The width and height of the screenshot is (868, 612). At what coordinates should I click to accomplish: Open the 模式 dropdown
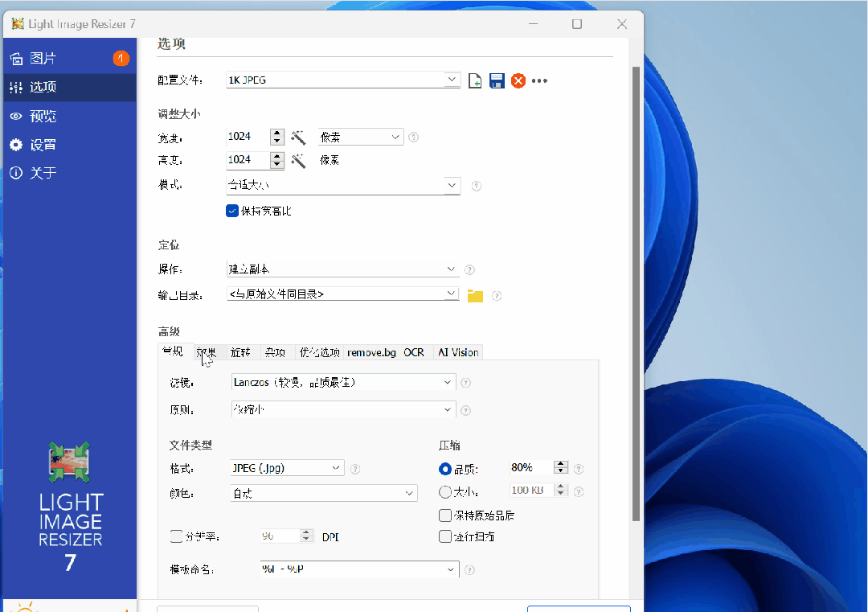coord(343,186)
